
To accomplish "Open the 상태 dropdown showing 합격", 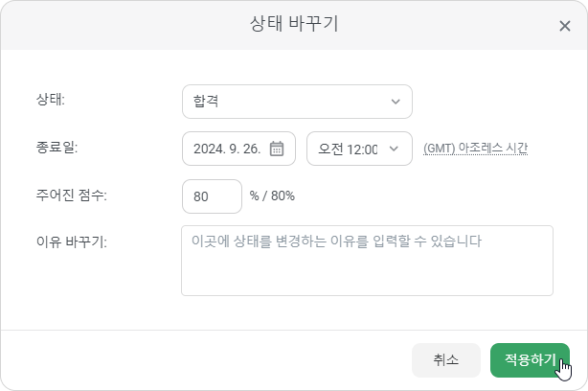I will coord(297,102).
